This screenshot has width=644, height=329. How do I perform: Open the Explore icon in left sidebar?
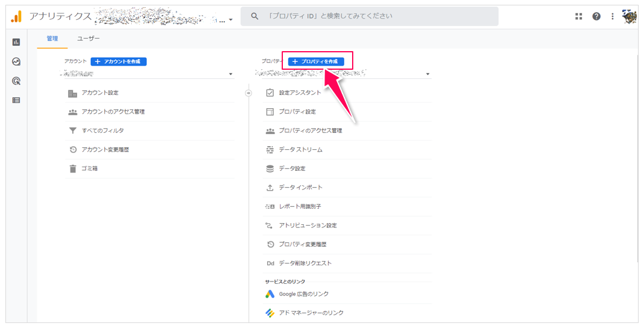click(x=16, y=61)
